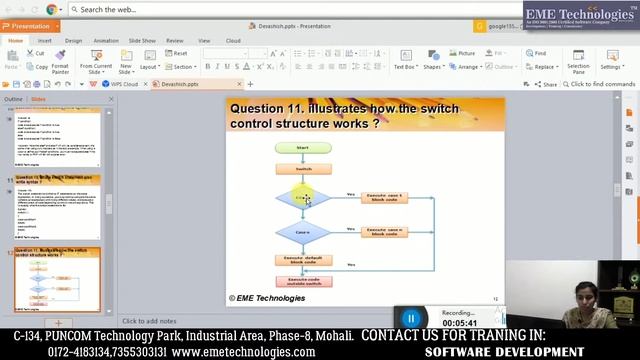Apply numbered list formatting
Screen dimensions: 640x360
(312, 53)
